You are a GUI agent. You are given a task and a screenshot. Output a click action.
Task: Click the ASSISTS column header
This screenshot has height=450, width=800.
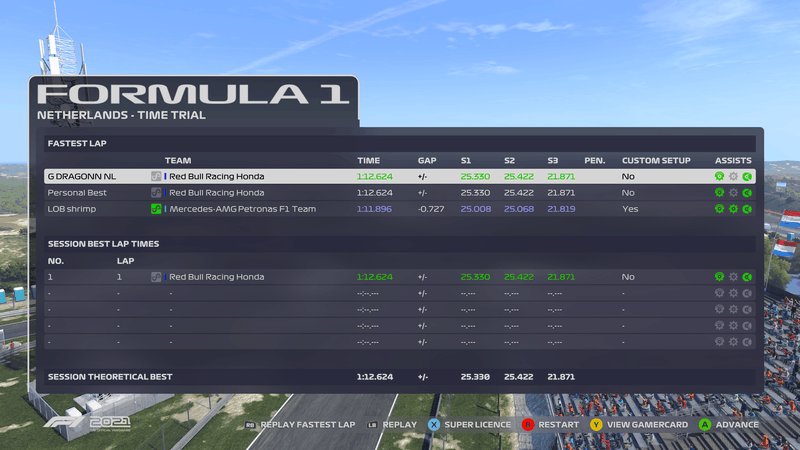coord(733,161)
